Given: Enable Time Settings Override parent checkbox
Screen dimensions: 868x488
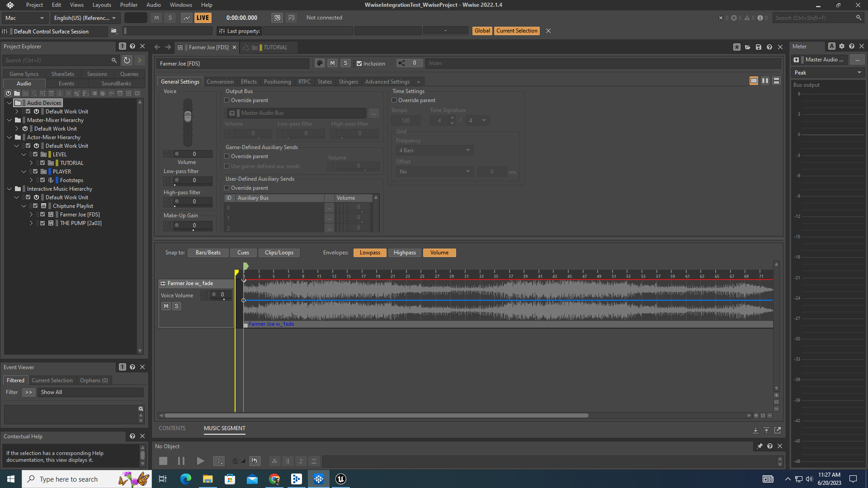Looking at the screenshot, I should coord(394,100).
